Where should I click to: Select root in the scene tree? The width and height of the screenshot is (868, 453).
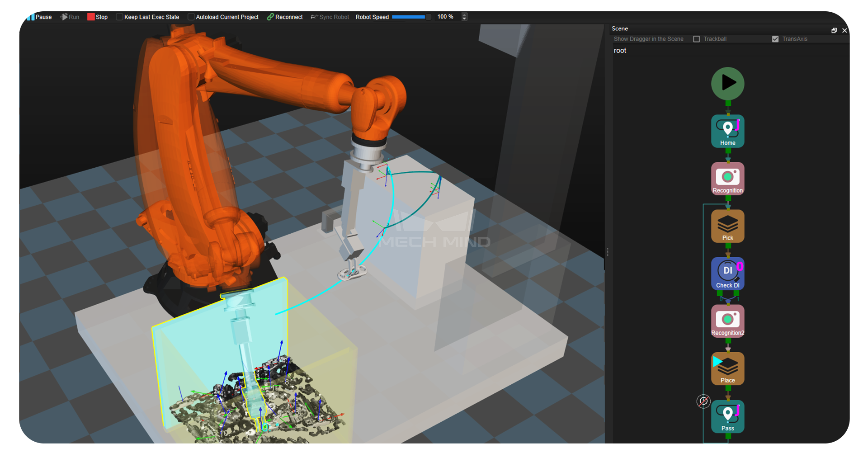click(x=620, y=50)
